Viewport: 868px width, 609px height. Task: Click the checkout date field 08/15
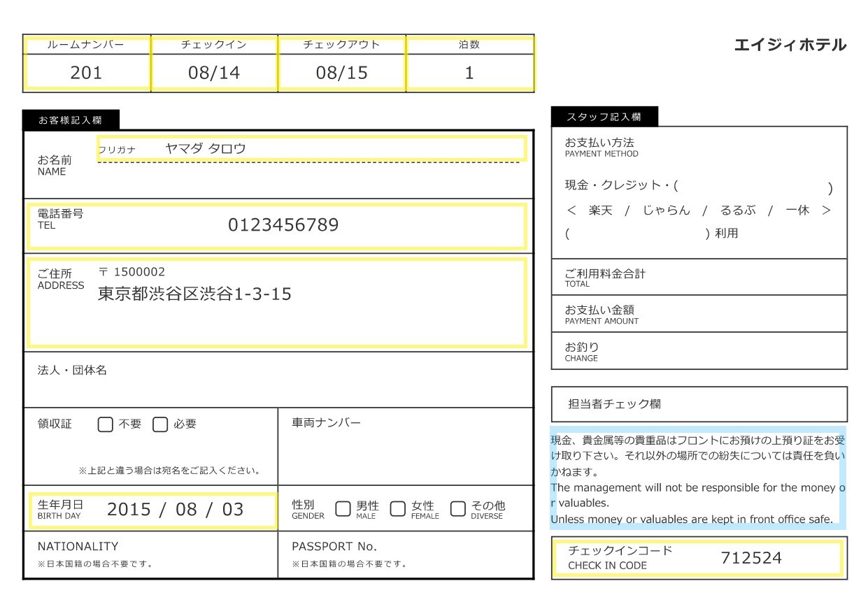pyautogui.click(x=341, y=73)
